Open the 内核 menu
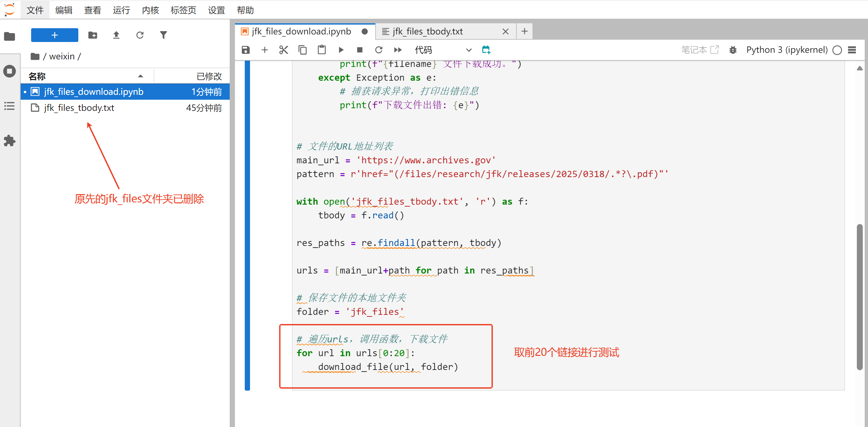This screenshot has height=427, width=868. pos(150,10)
